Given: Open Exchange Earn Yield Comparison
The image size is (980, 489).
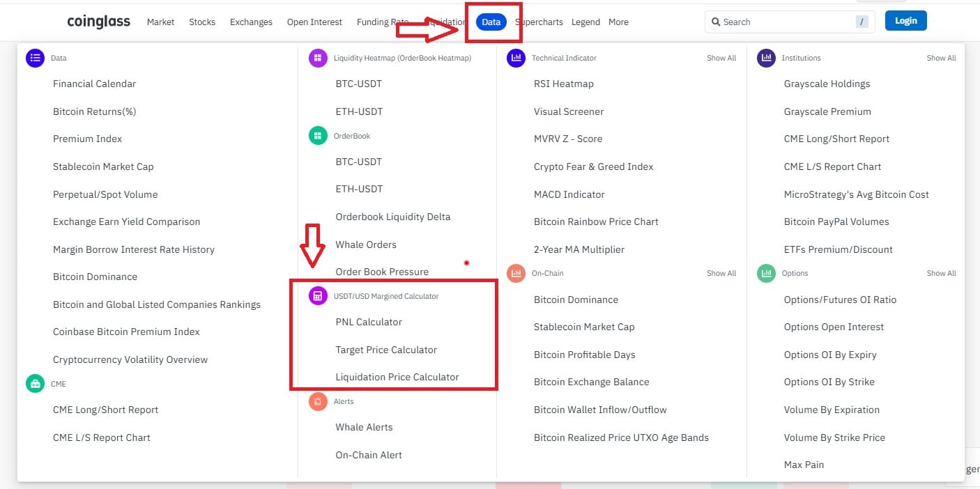Looking at the screenshot, I should 126,222.
